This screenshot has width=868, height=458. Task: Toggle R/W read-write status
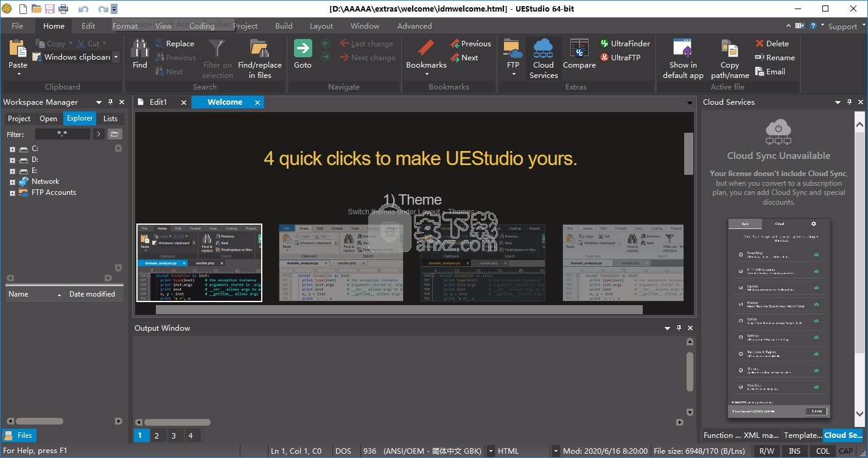click(766, 451)
